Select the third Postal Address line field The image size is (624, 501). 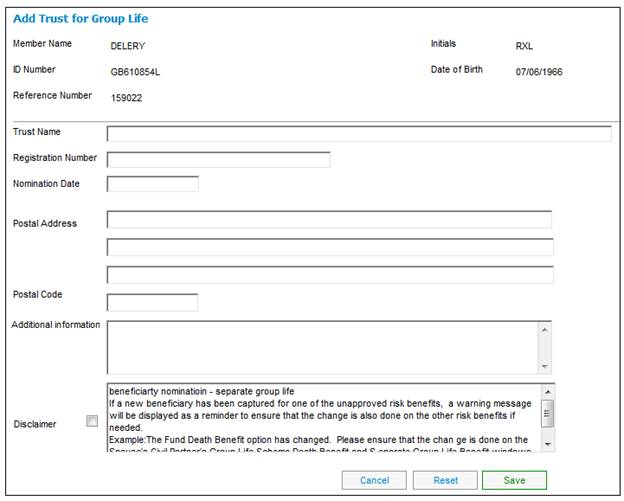click(x=330, y=275)
